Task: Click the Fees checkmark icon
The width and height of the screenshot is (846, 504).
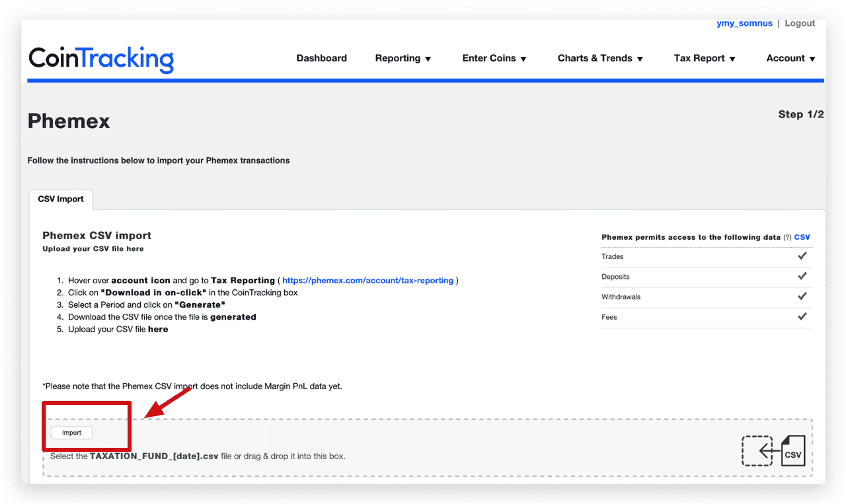Action: point(802,316)
